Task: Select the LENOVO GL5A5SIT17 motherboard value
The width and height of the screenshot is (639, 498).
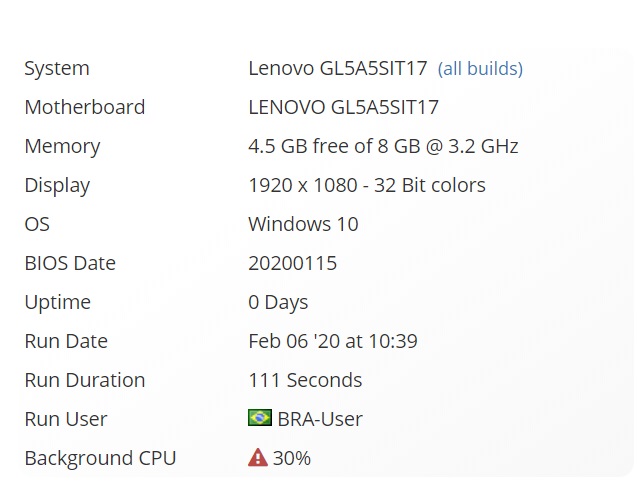Action: pos(343,107)
